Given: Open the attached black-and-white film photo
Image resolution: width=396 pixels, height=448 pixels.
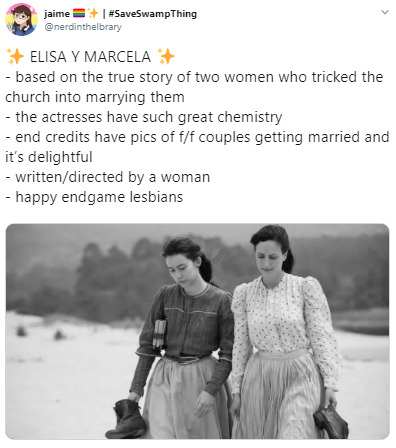Looking at the screenshot, I should point(197,331).
